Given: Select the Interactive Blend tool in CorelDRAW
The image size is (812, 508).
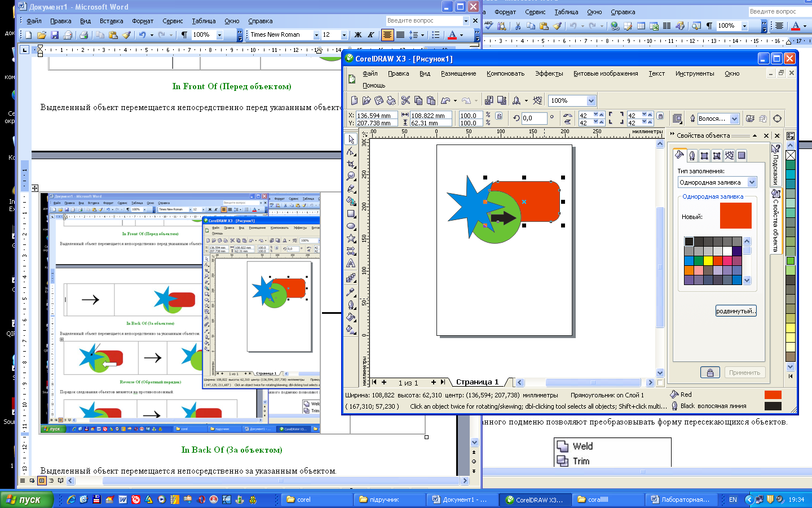Looking at the screenshot, I should [351, 278].
